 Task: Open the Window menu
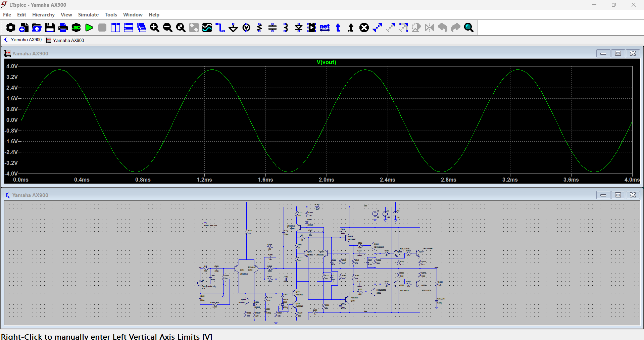click(x=133, y=15)
